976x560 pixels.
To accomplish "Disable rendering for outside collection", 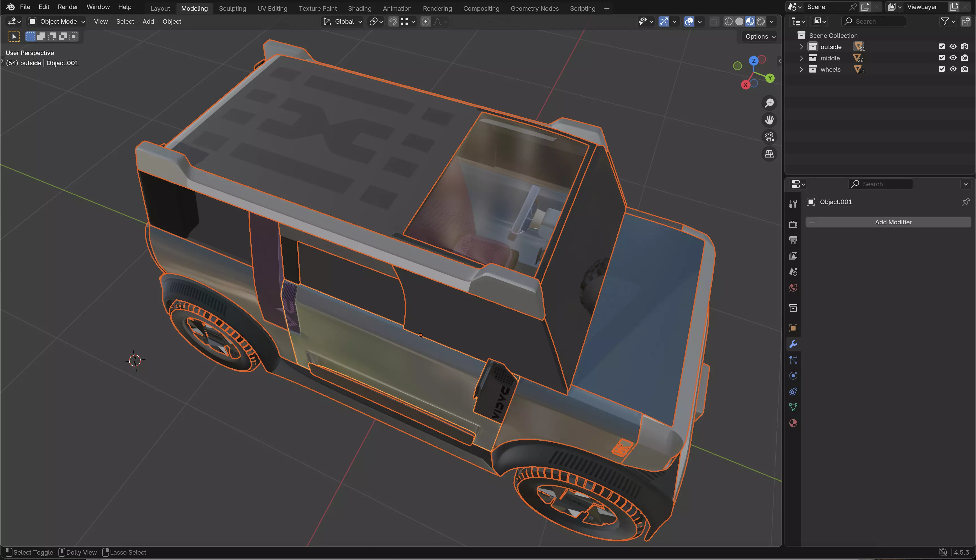I will pos(964,47).
